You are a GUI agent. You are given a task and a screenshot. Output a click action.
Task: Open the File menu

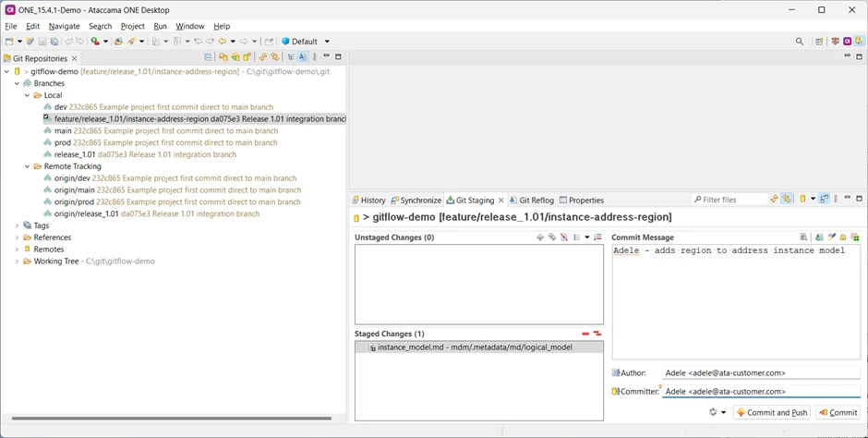pyautogui.click(x=11, y=26)
